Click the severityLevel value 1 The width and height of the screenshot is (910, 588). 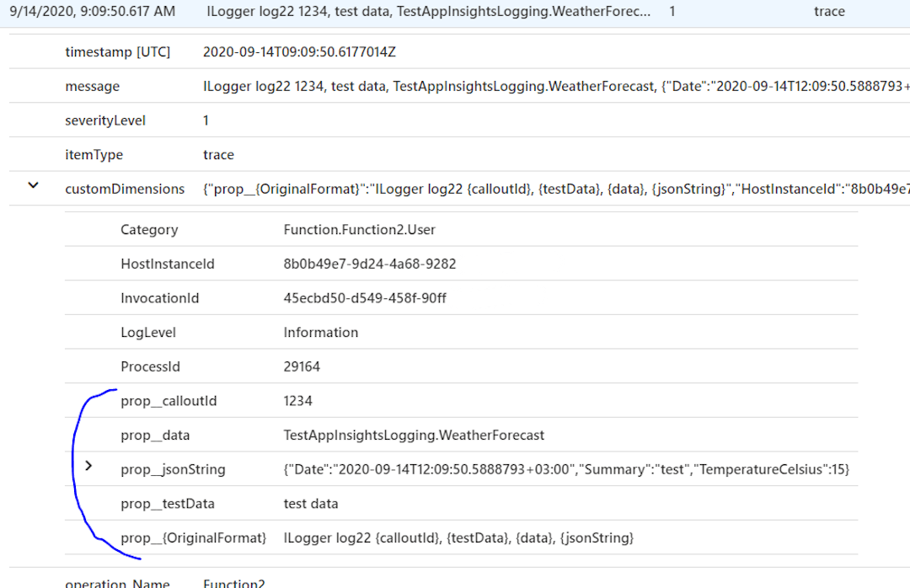coord(206,120)
